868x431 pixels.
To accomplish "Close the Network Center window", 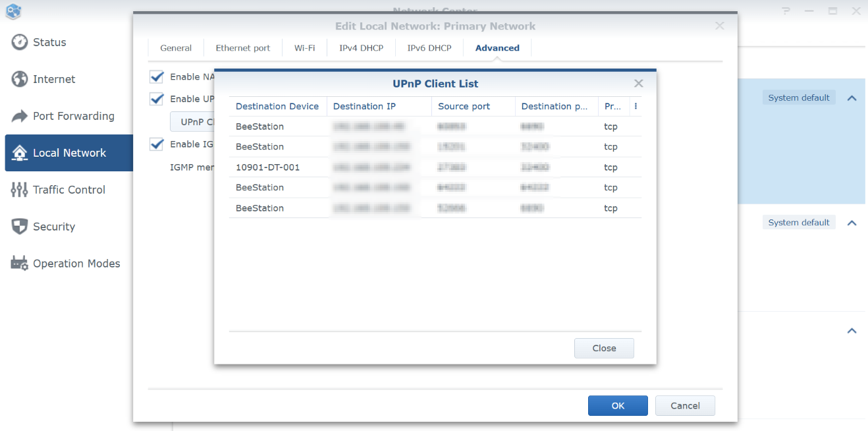I will [x=855, y=11].
